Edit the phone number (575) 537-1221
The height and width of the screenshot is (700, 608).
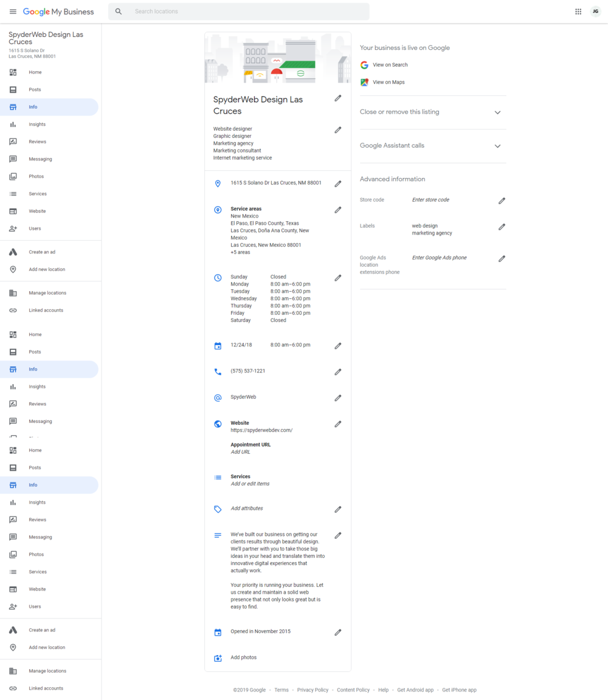338,371
